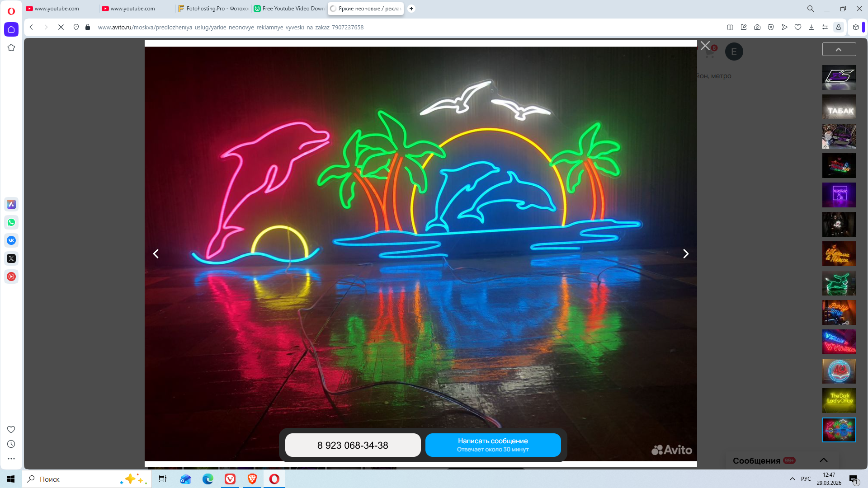Click the phone number 8 923 068-34-38 button

(x=353, y=445)
